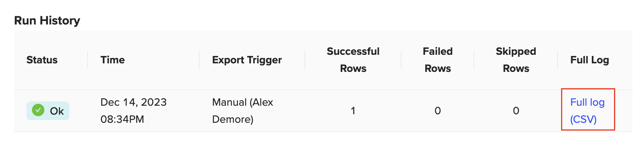Viewport: 644px width, 157px height.
Task: Click the Run History heading
Action: click(x=47, y=20)
